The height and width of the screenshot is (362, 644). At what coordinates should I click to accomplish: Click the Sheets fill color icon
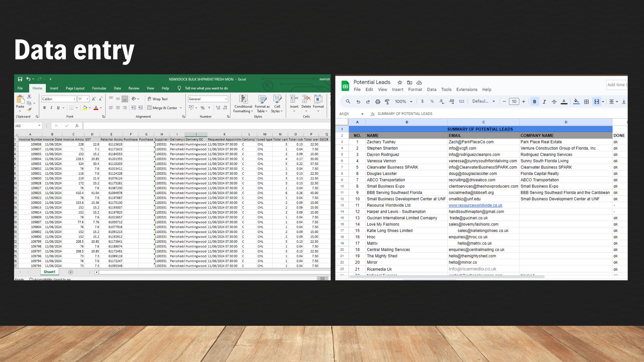tap(576, 102)
